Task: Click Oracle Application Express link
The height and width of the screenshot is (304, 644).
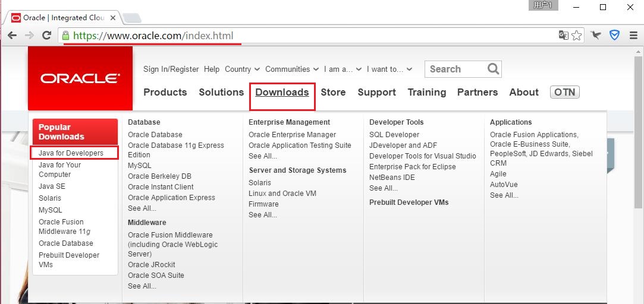Action: pos(171,197)
